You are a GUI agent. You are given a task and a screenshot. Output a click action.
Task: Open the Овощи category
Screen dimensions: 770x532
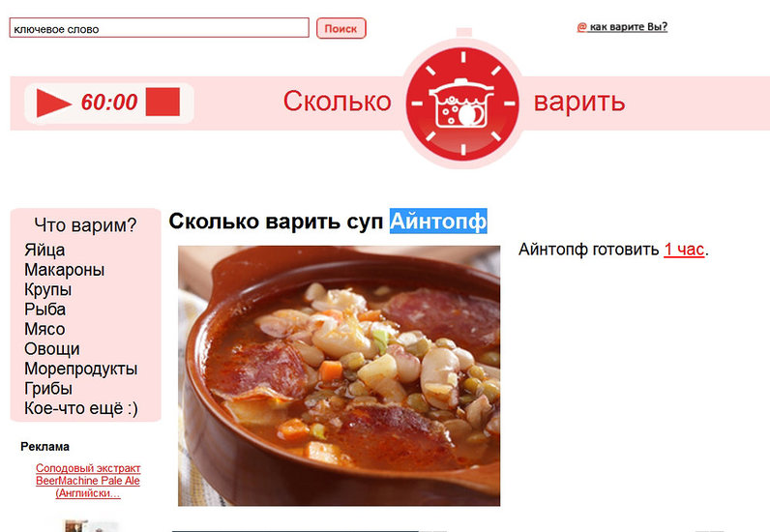(51, 349)
